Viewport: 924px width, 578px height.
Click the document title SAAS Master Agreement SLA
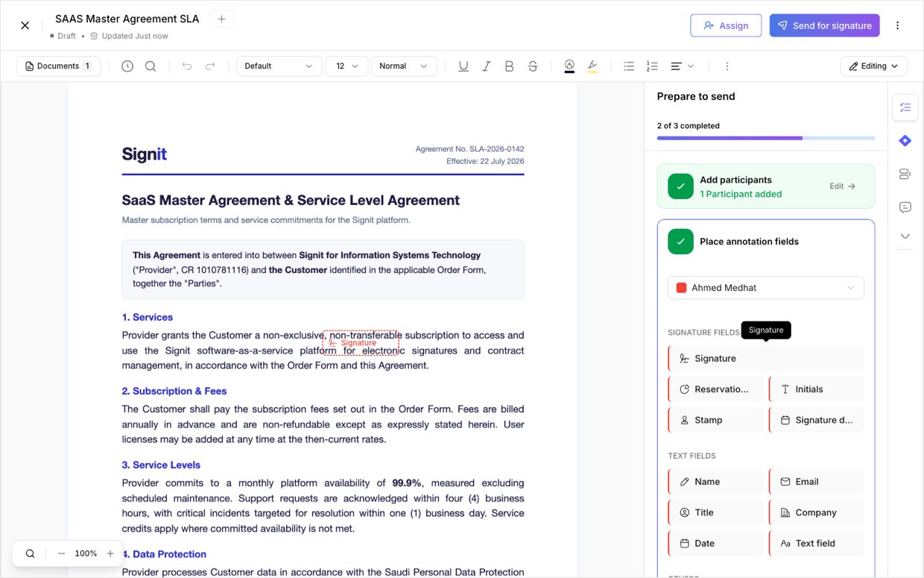click(x=127, y=19)
